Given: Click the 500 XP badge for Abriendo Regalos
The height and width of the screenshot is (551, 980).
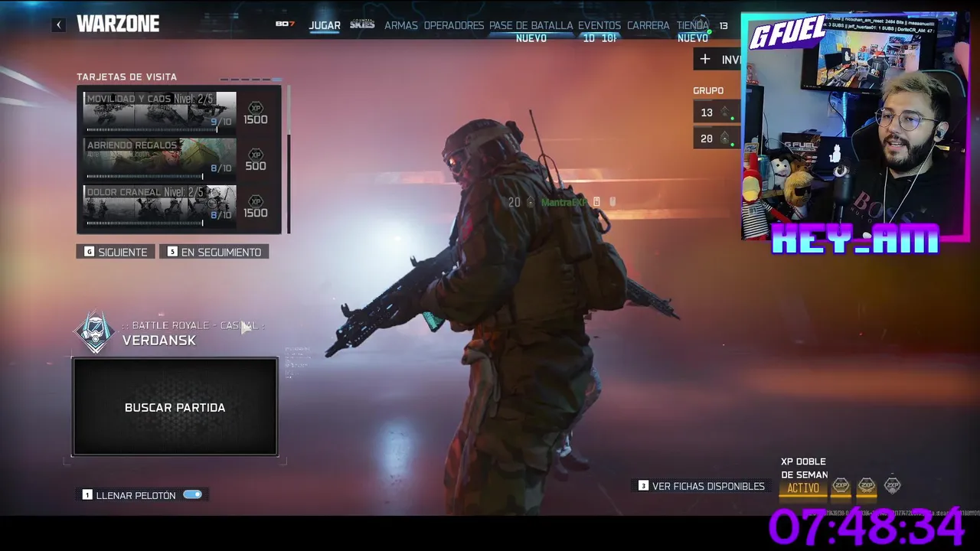Looking at the screenshot, I should point(256,160).
